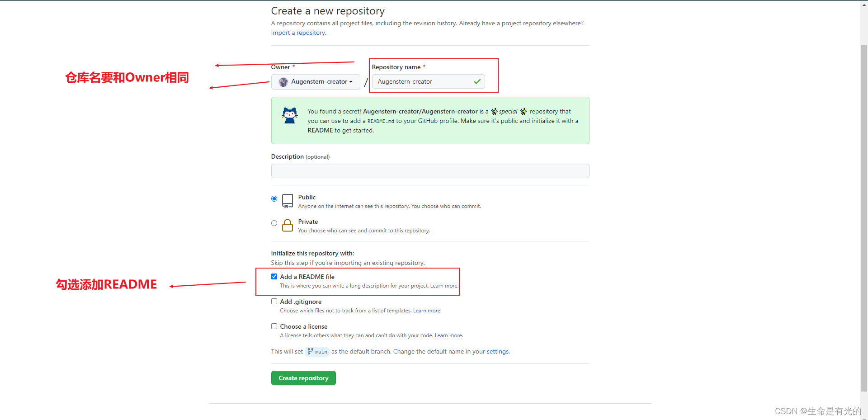The height and width of the screenshot is (420, 868).
Task: Open the Owner dropdown Augenstern-creator
Action: 316,82
